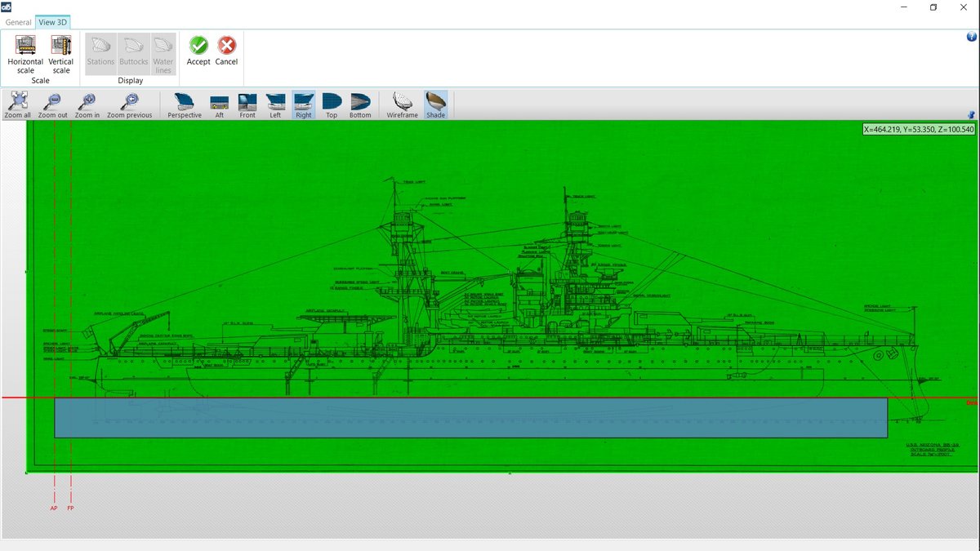
Task: Choose the Front view
Action: pyautogui.click(x=247, y=105)
